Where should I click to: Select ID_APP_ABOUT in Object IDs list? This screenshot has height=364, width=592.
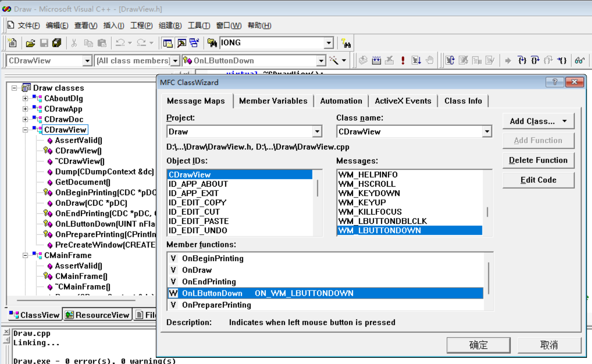point(240,184)
